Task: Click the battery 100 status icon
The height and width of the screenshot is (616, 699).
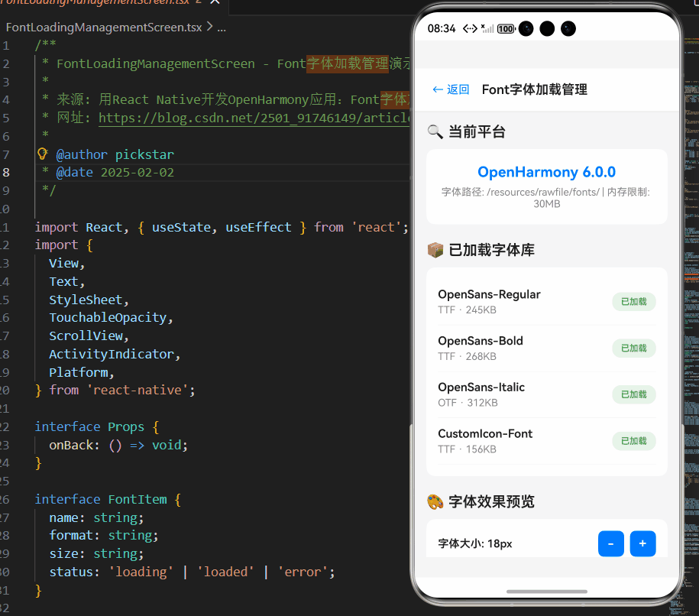Action: point(506,29)
